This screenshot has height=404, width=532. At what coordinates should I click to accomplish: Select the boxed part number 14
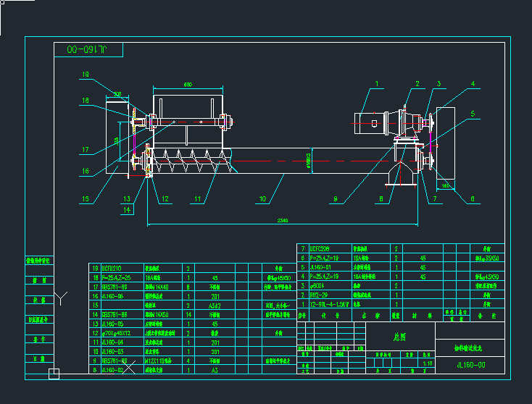[x=128, y=210]
